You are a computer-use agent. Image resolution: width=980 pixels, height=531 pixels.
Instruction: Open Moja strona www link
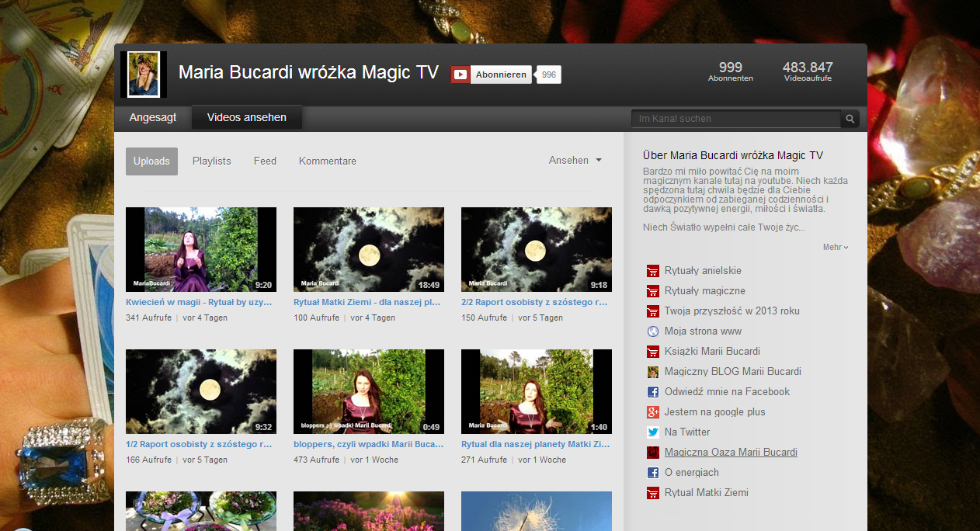pos(703,331)
